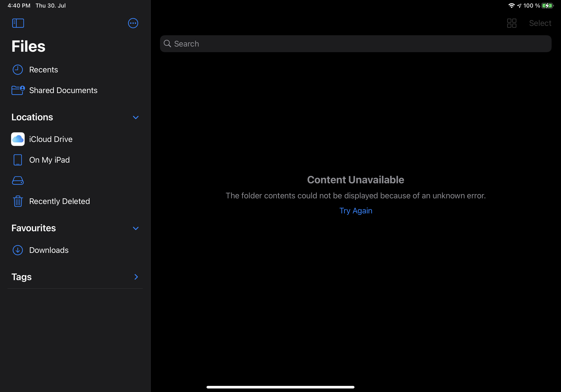Tap the Try Again link
Image resolution: width=561 pixels, height=392 pixels.
pyautogui.click(x=355, y=211)
